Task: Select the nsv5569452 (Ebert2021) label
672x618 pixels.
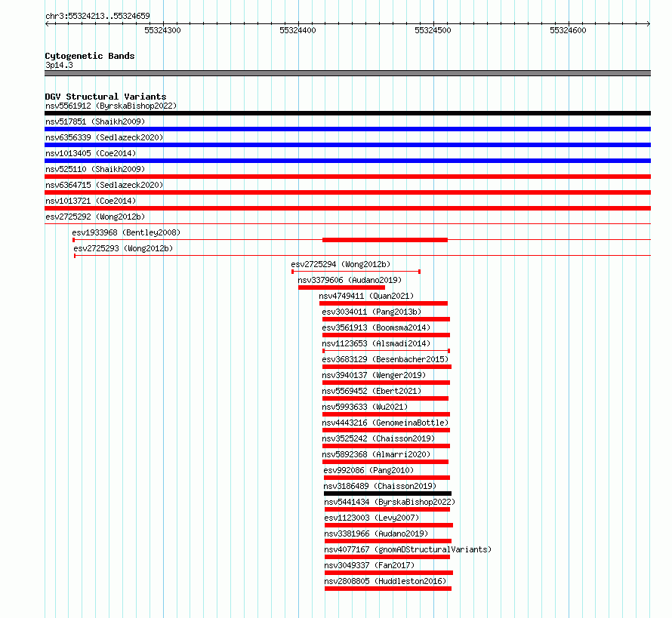Action: 371,391
